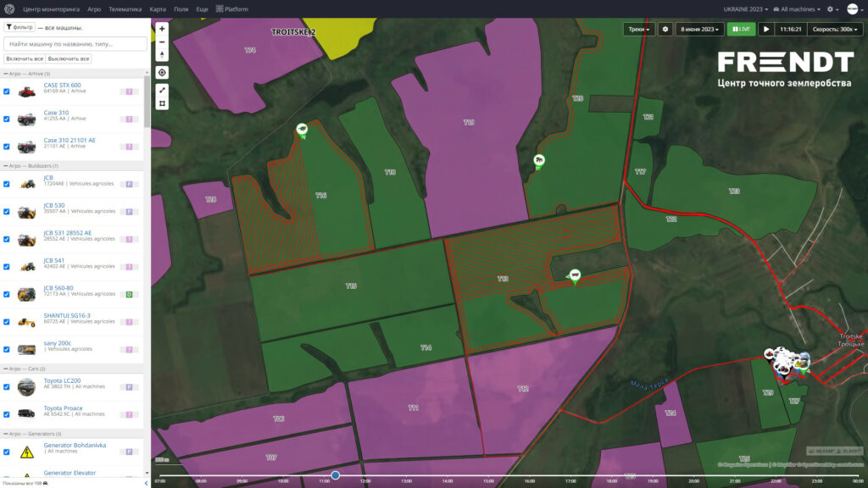Open top bar settings gear dropdown
Image resolution: width=868 pixels, height=488 pixels.
[832, 8]
